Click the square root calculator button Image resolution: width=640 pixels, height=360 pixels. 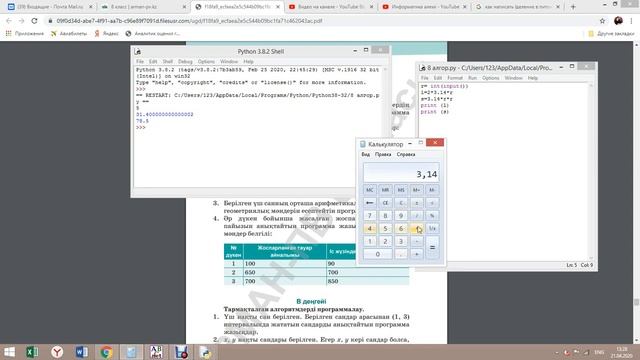tap(432, 203)
